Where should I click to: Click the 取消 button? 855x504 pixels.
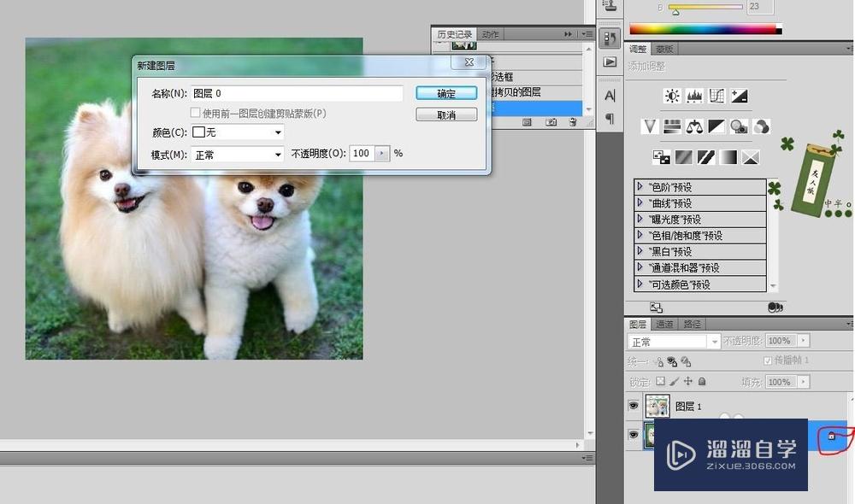tap(446, 114)
